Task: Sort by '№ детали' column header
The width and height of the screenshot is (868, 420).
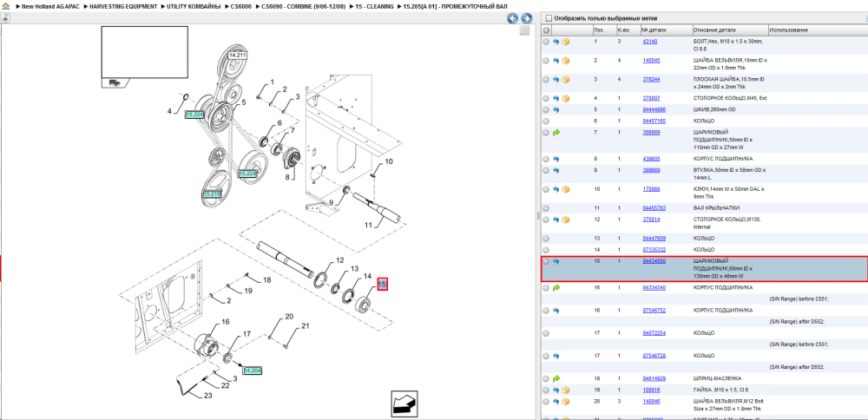Action: click(666, 30)
